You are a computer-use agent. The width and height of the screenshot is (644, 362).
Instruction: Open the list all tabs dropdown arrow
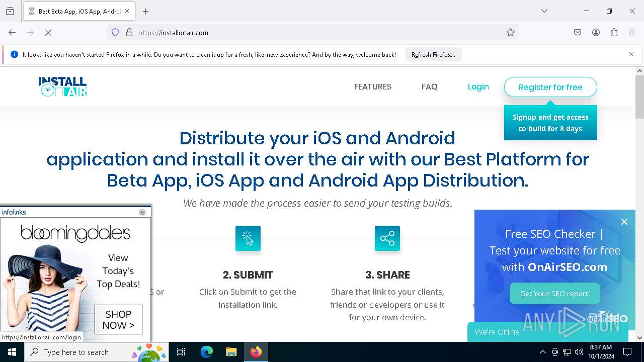(544, 11)
